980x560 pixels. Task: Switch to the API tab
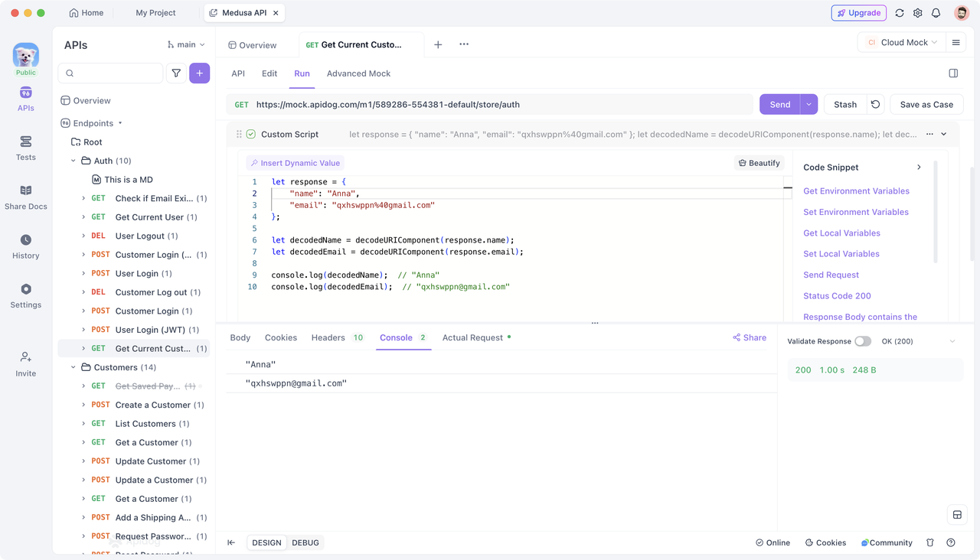click(238, 73)
